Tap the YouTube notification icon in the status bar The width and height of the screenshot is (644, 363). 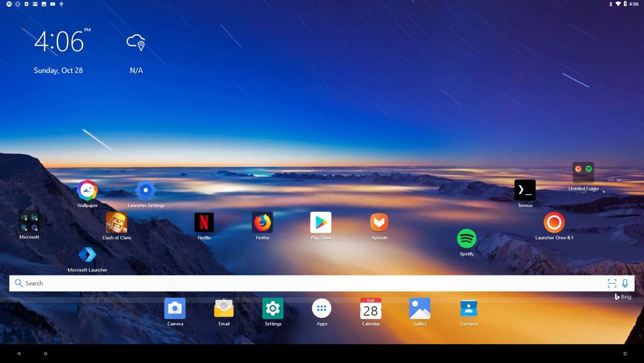[53, 4]
